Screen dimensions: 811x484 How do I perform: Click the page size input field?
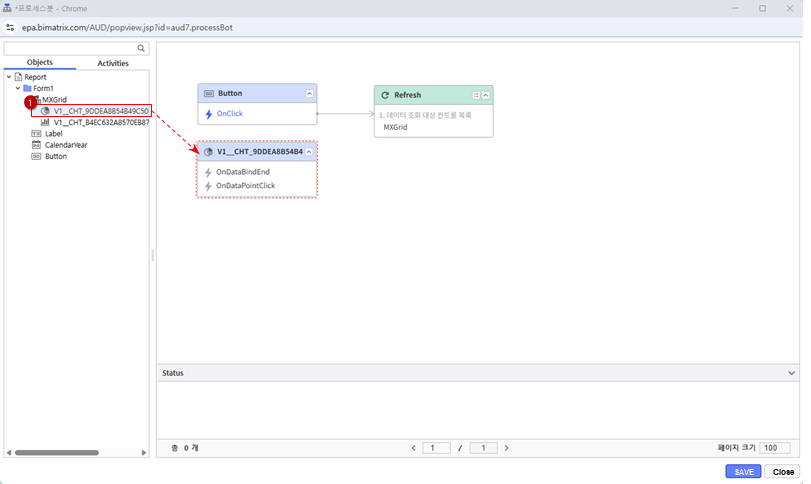[775, 448]
